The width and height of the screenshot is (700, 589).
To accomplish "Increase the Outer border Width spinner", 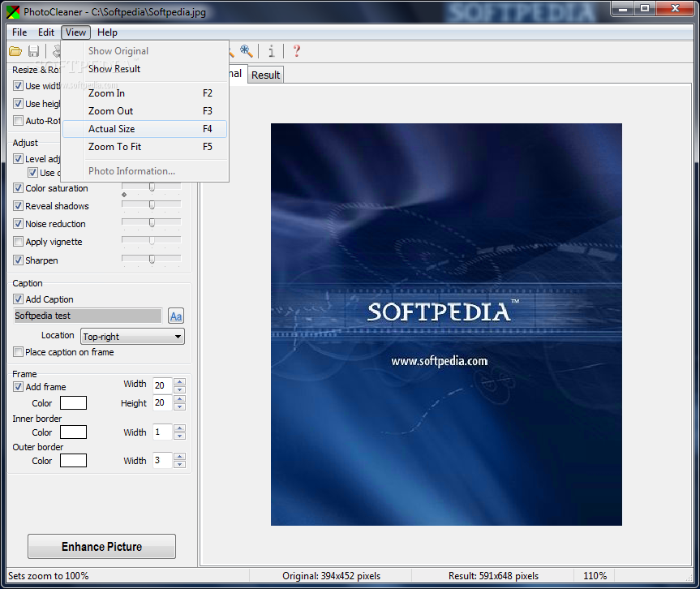I will point(179,457).
